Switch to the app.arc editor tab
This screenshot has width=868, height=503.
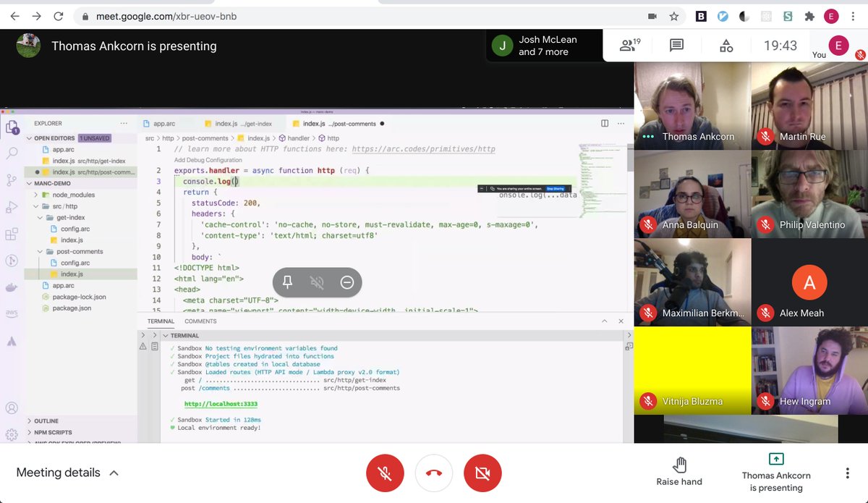click(166, 124)
